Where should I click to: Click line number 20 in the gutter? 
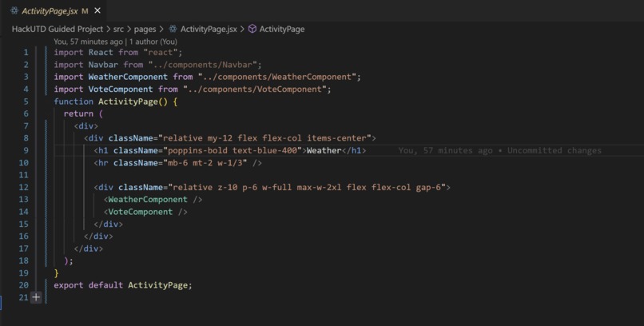tap(24, 285)
